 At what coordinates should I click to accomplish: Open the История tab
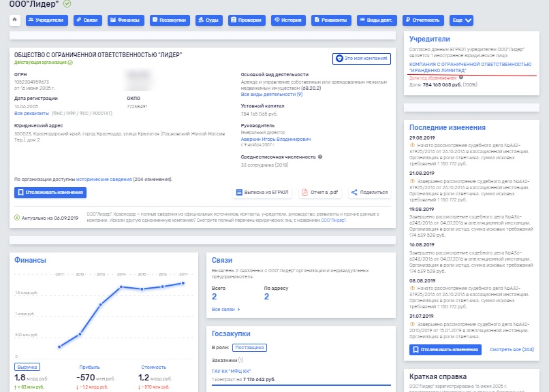point(288,20)
